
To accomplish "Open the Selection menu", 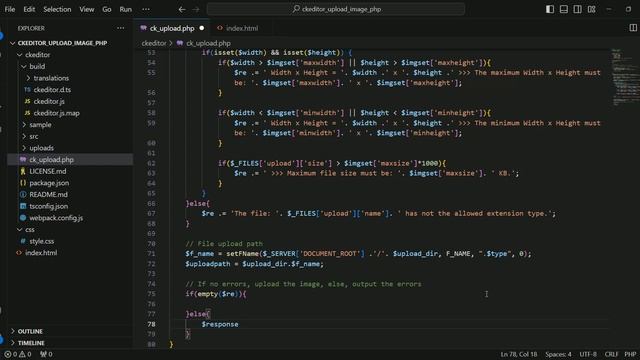I will 57,9.
